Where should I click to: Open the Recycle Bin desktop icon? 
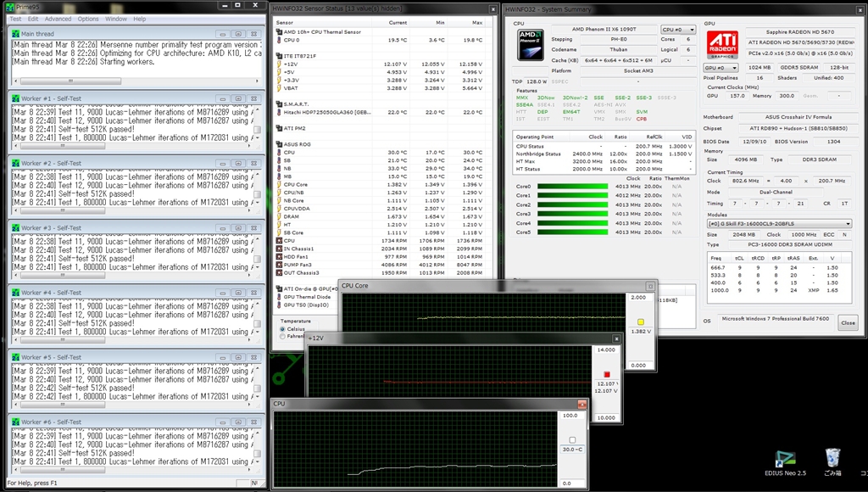tap(832, 459)
